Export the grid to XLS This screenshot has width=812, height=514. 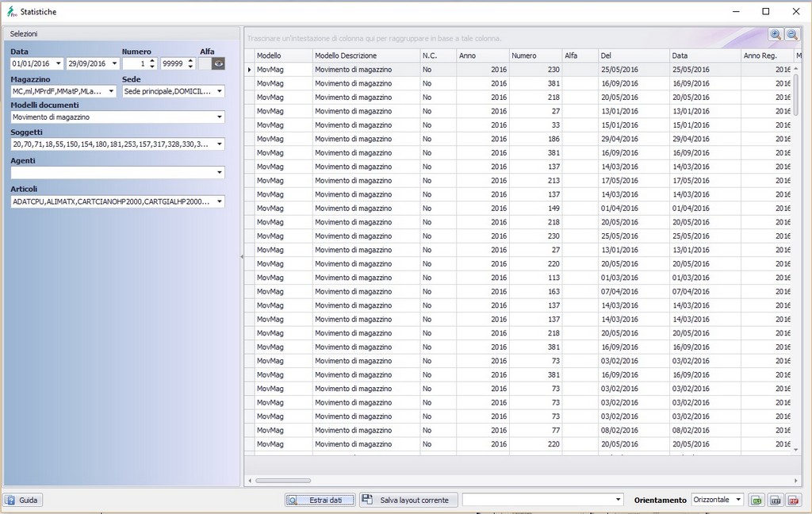(x=756, y=500)
